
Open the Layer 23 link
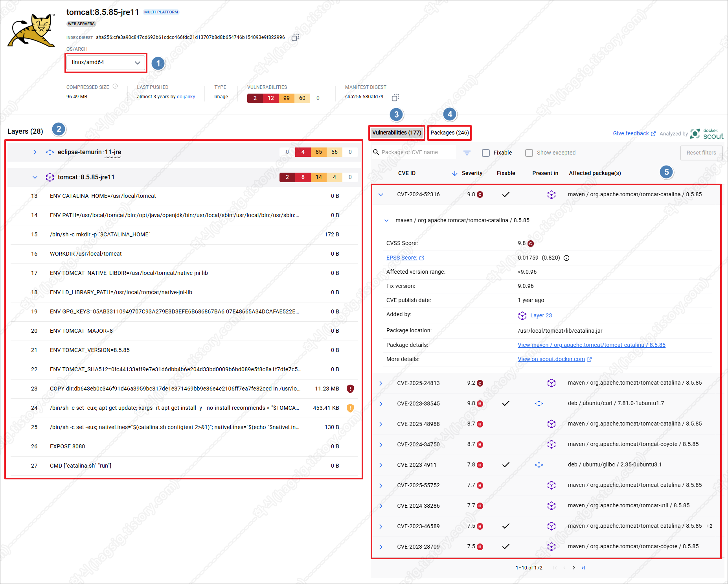point(541,315)
